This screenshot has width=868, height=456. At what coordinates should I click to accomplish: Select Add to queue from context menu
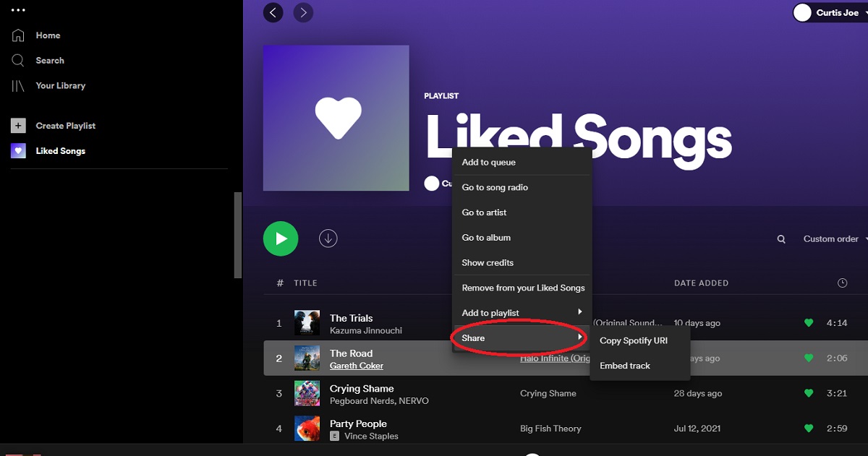pos(522,163)
